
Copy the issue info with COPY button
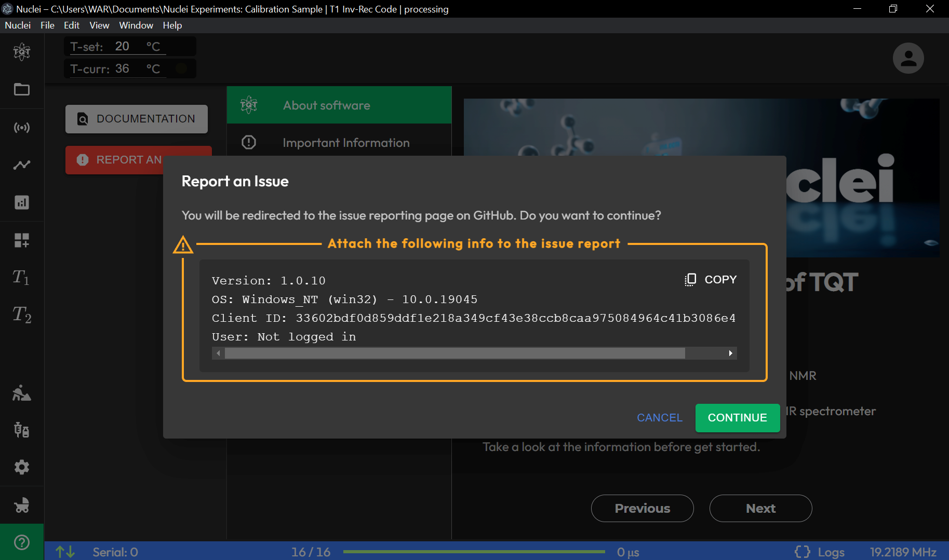[x=711, y=280]
